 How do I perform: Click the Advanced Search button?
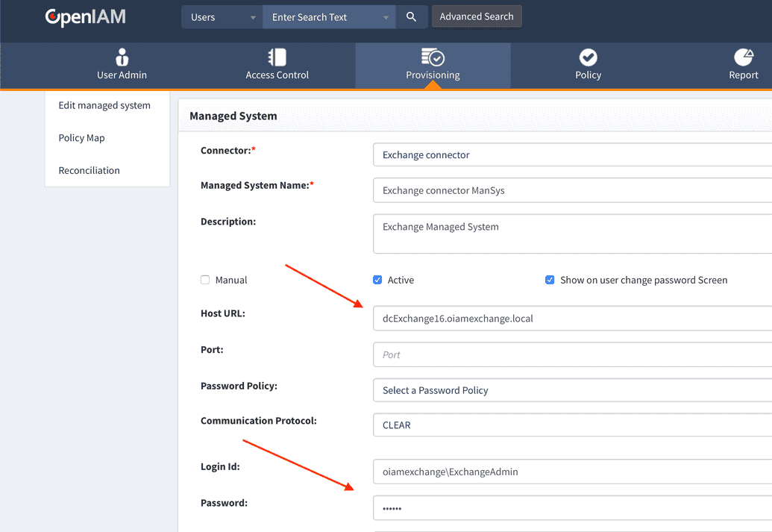477,16
